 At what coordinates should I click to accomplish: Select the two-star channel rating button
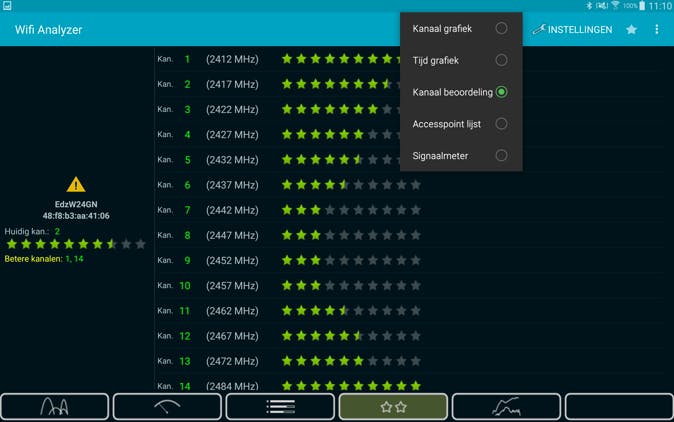coord(393,406)
